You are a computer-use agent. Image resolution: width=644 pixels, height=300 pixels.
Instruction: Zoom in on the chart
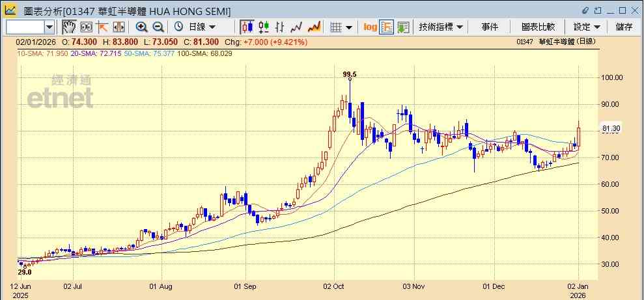pyautogui.click(x=142, y=27)
